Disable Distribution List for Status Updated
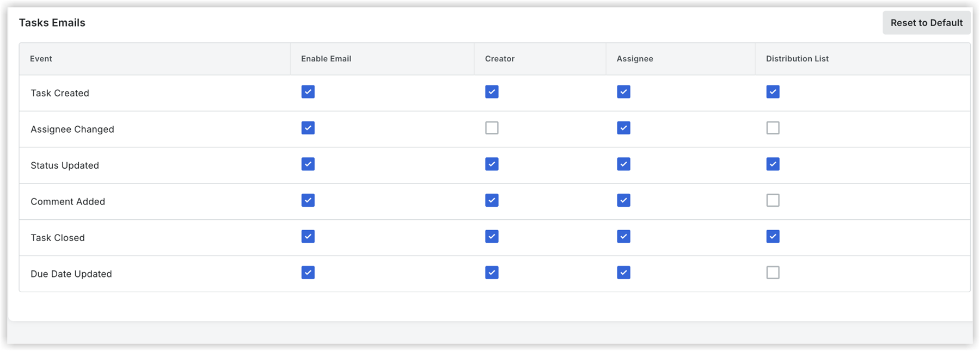 coord(773,164)
